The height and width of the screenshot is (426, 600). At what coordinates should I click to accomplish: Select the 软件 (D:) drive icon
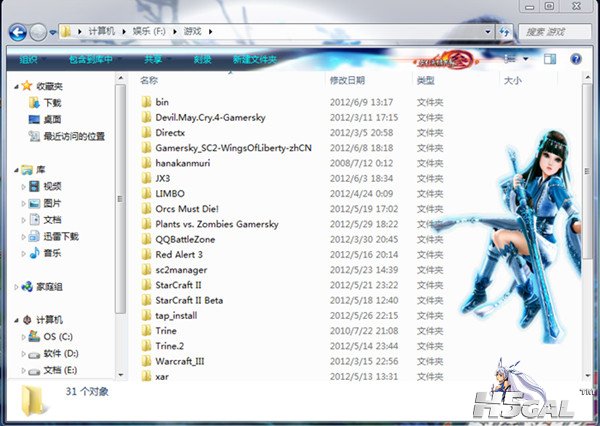pos(34,354)
